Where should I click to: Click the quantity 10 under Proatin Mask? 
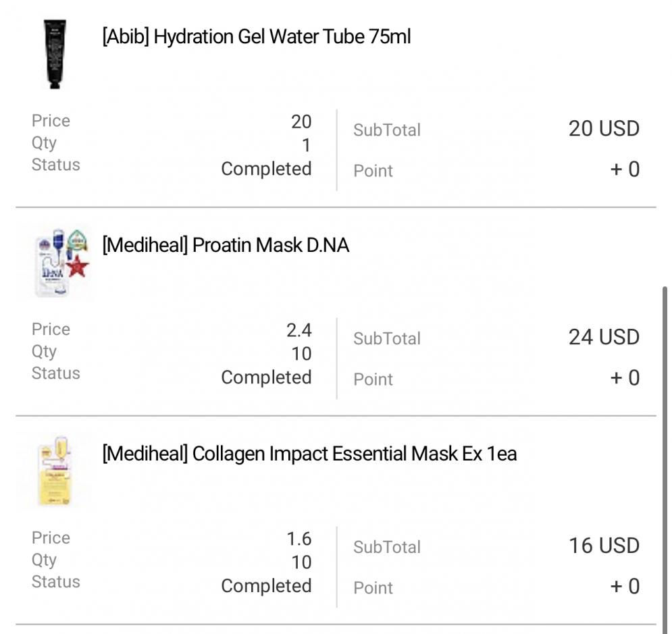(301, 354)
